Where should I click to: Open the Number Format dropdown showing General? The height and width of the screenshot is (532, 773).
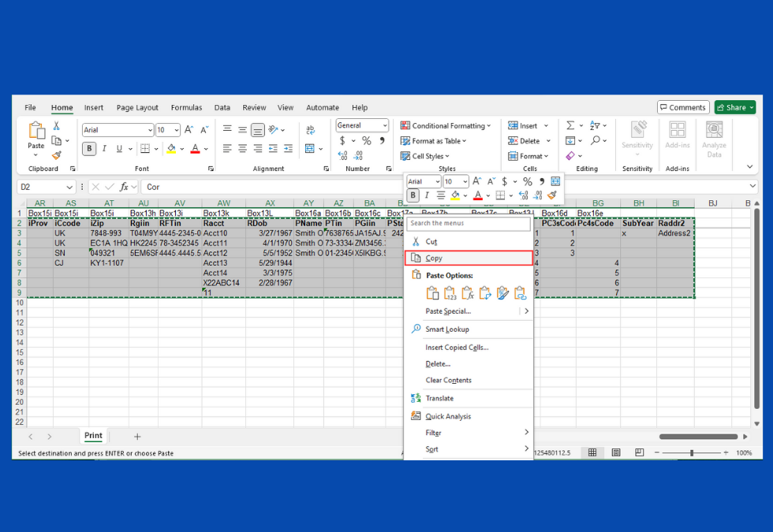pos(362,125)
